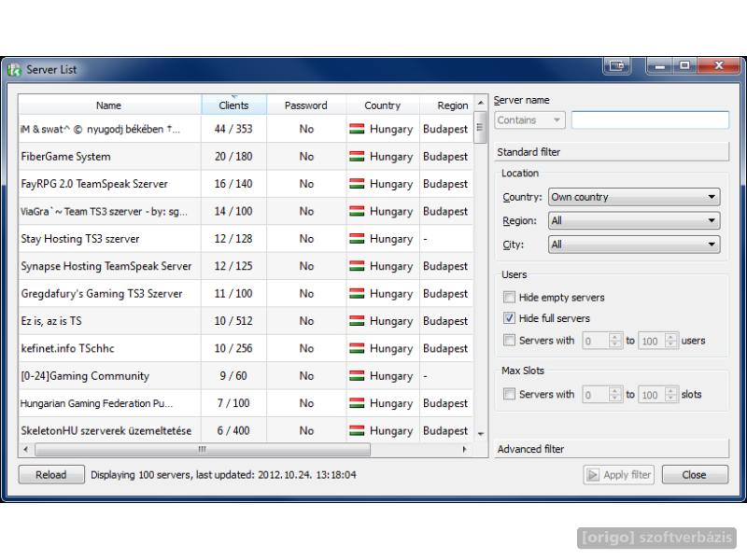
Task: Open the Region dropdown
Action: click(634, 220)
